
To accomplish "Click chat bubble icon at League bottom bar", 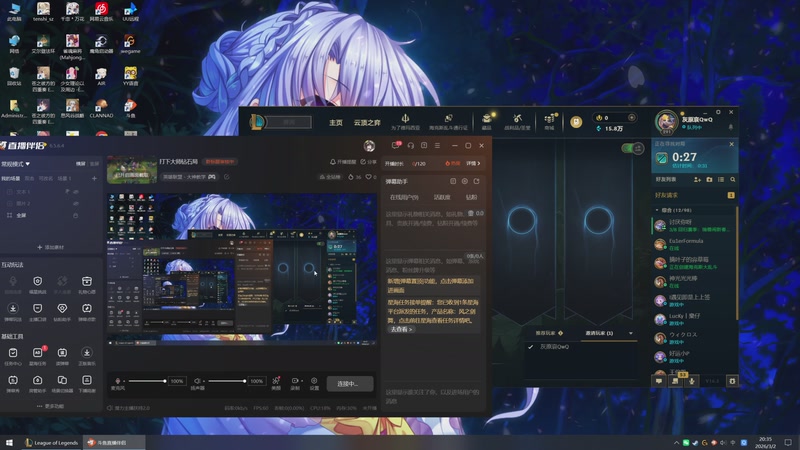I will [659, 381].
